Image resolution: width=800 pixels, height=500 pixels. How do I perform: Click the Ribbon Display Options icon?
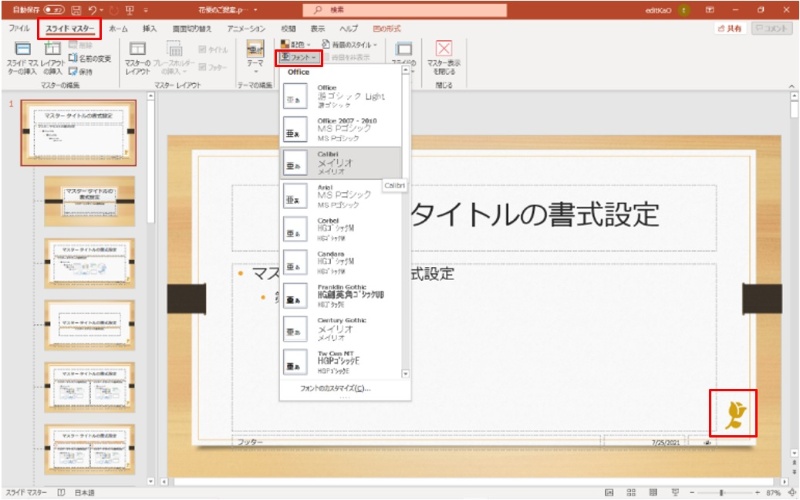coord(710,10)
